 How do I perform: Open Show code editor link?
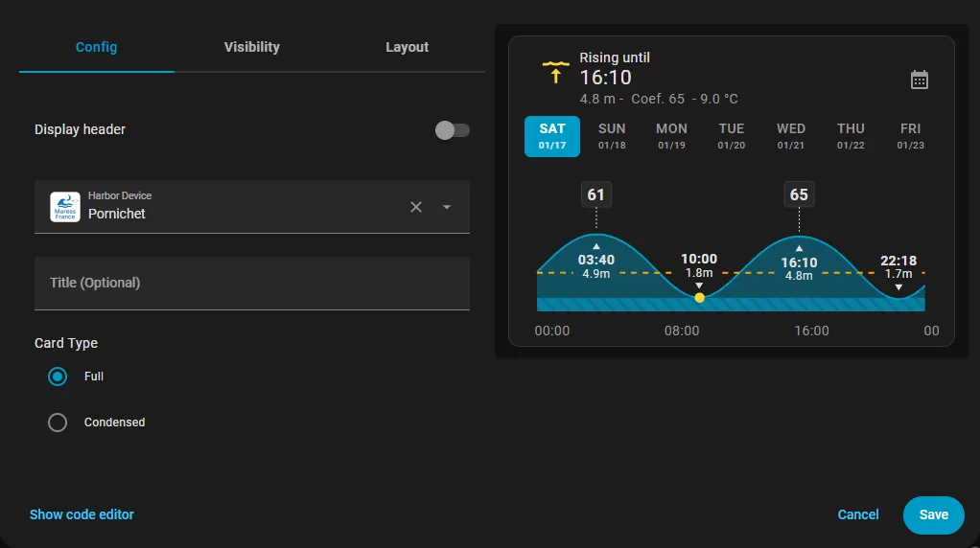tap(82, 514)
